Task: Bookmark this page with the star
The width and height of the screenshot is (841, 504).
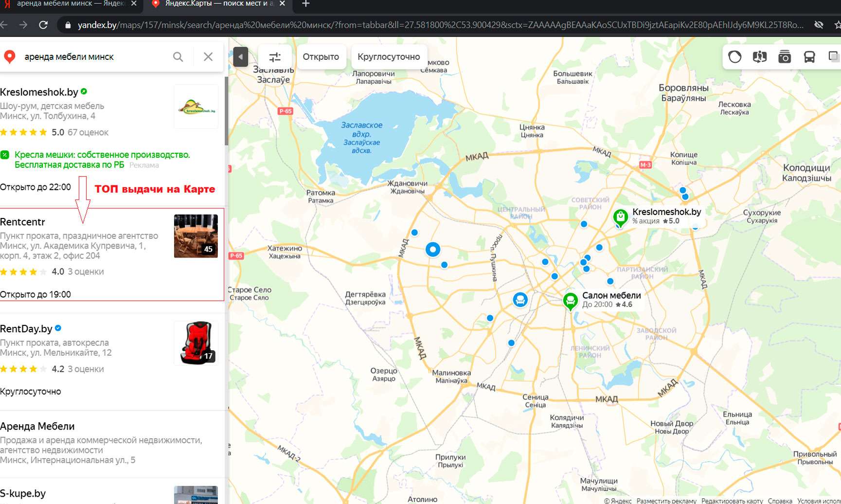Action: point(838,25)
